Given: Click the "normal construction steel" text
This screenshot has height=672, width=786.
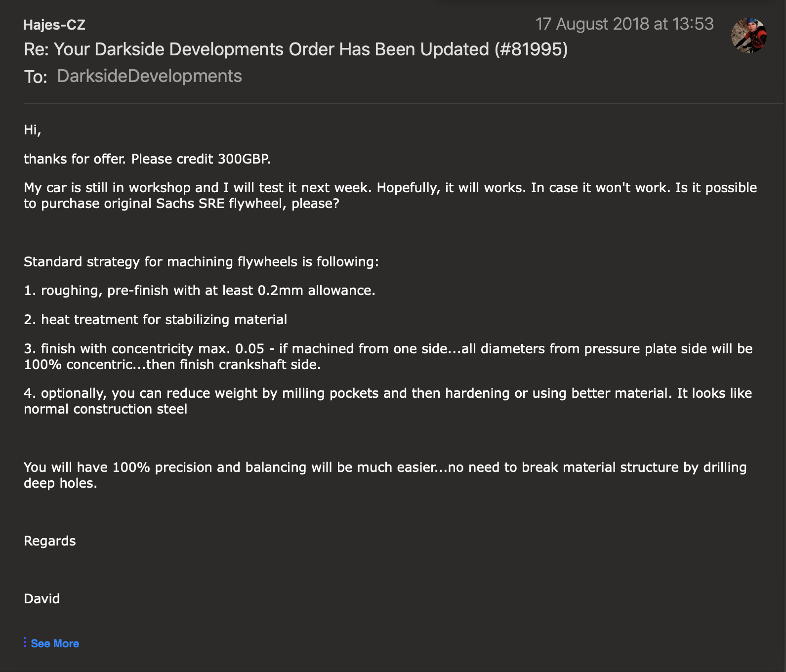Looking at the screenshot, I should click(106, 409).
